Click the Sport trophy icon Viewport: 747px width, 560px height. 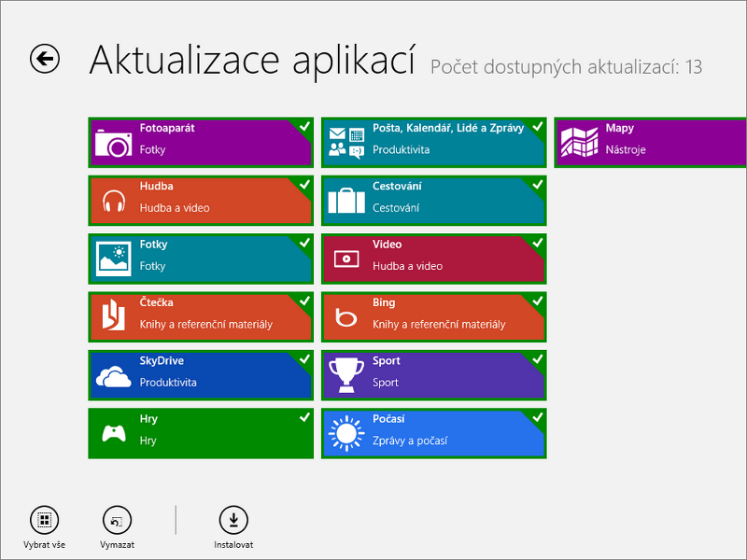(346, 376)
